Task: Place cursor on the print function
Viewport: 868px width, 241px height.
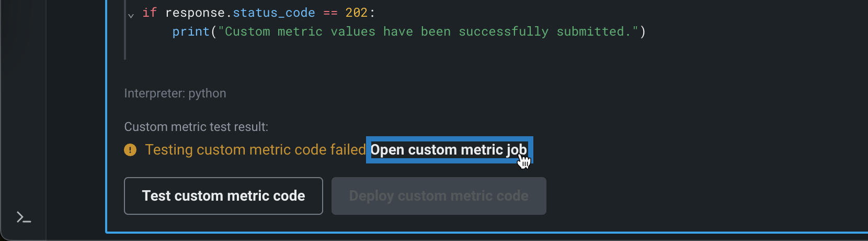Action: [191, 32]
